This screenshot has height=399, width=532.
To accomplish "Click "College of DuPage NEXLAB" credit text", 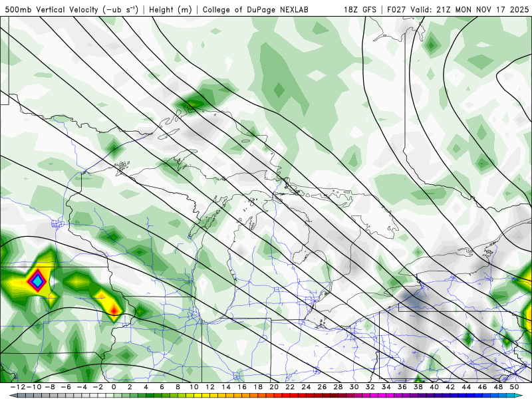I will pyautogui.click(x=255, y=10).
